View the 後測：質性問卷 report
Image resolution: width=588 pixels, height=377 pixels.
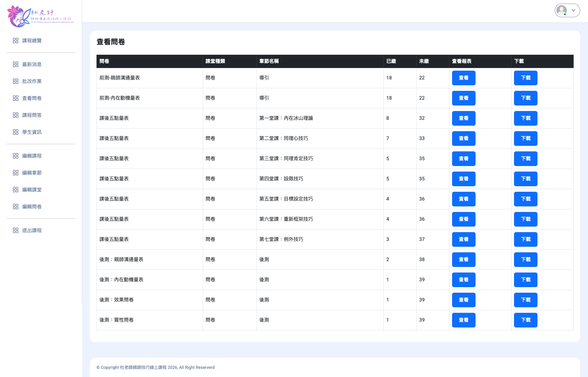(x=463, y=320)
